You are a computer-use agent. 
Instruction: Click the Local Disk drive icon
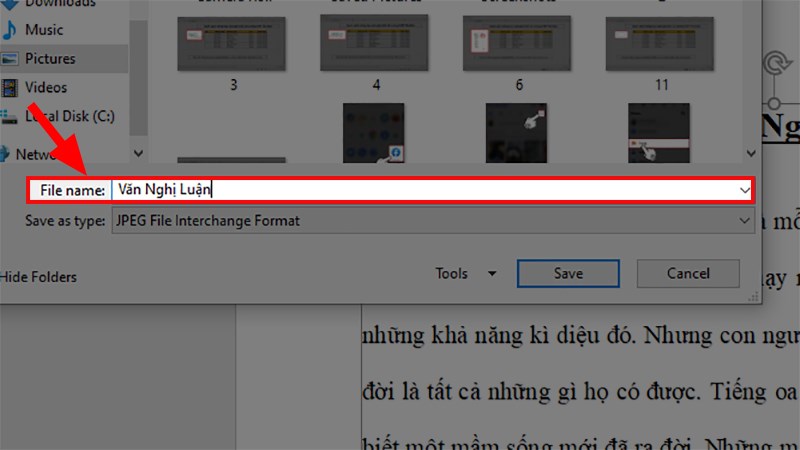[x=9, y=117]
